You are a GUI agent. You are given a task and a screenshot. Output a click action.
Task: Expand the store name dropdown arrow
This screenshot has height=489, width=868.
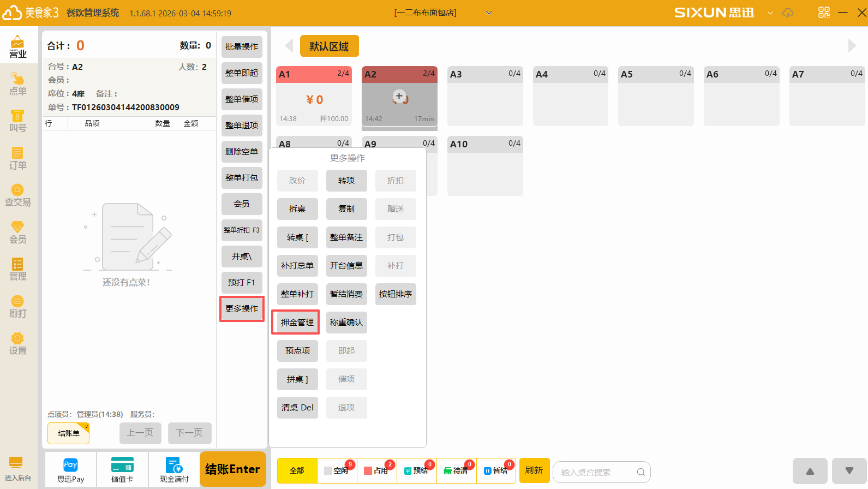click(x=489, y=13)
